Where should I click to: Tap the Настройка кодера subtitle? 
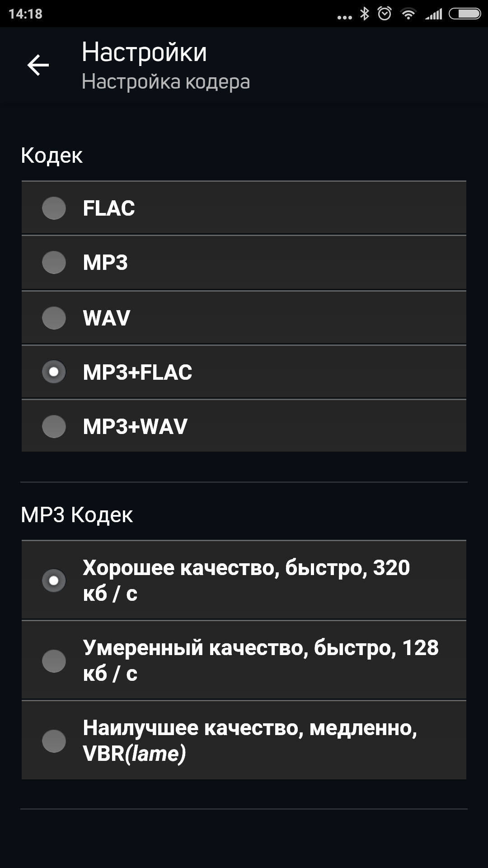[165, 82]
